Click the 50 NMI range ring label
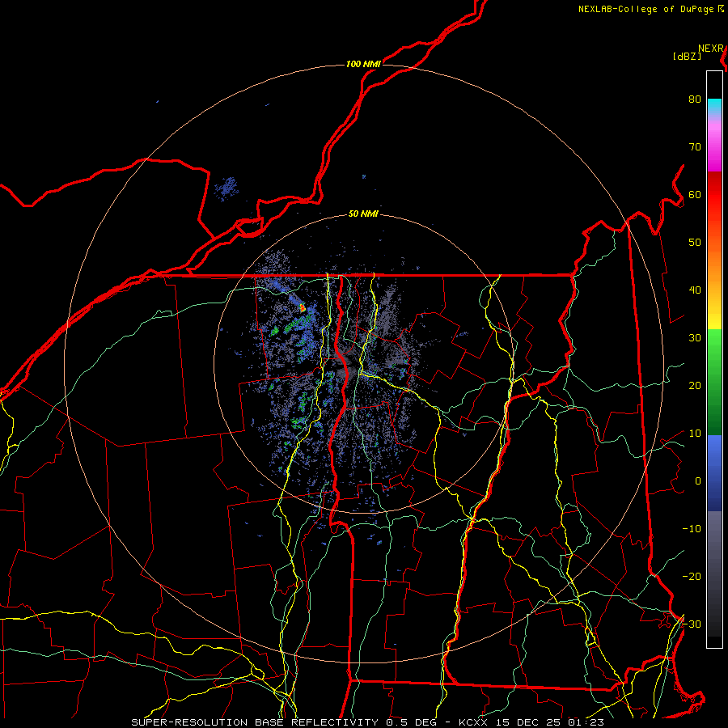728x728 pixels. (363, 214)
